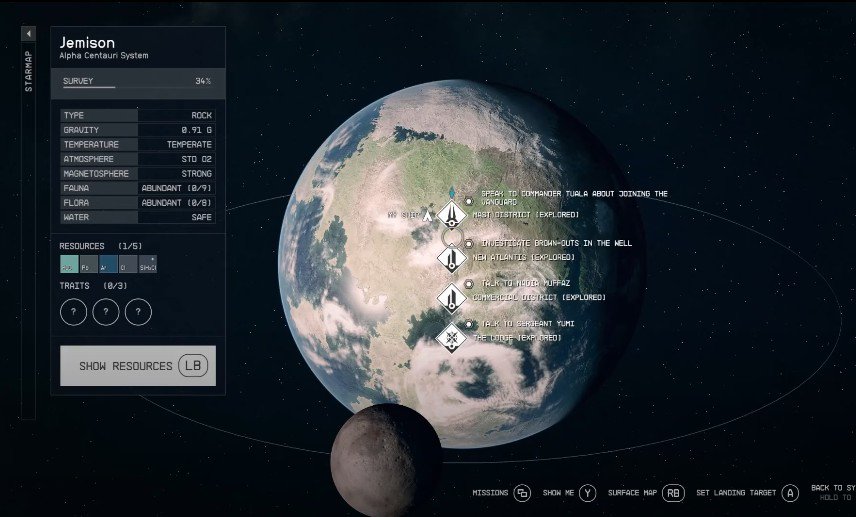Select the first teal resource swatch

tap(69, 264)
